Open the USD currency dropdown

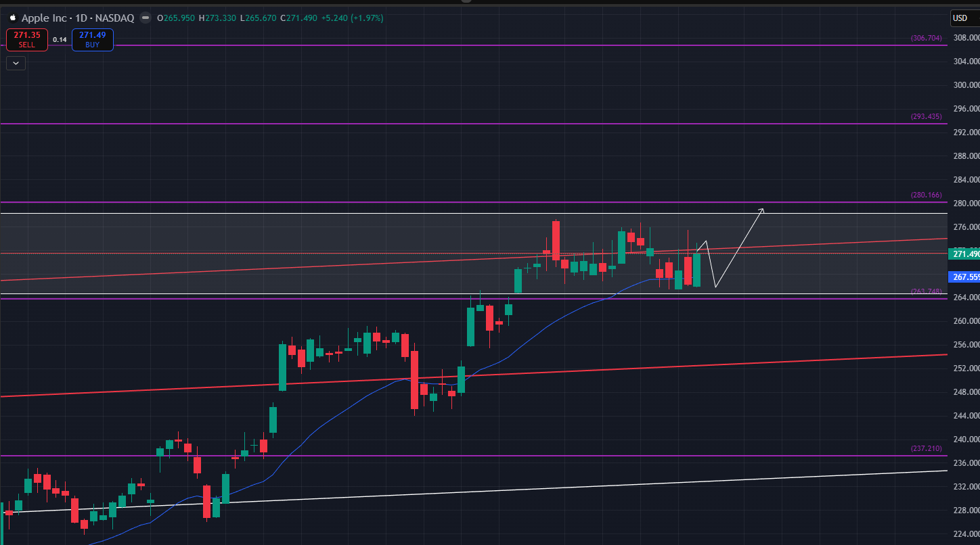click(x=964, y=18)
